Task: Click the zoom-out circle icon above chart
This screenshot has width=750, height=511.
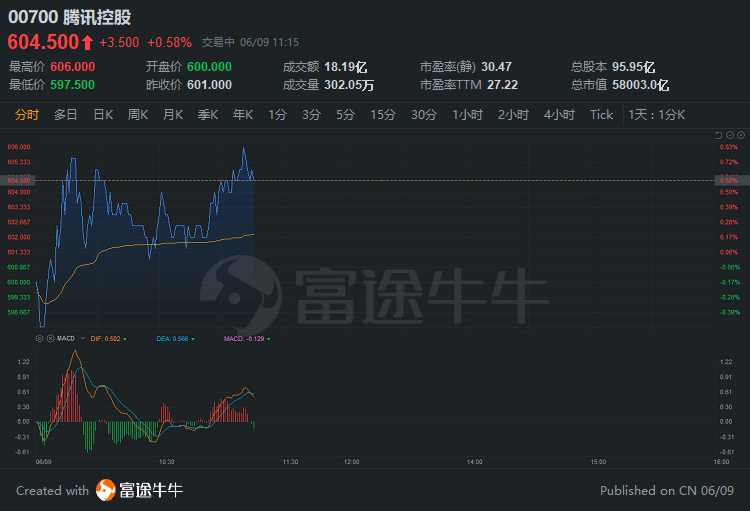Action: [729, 134]
